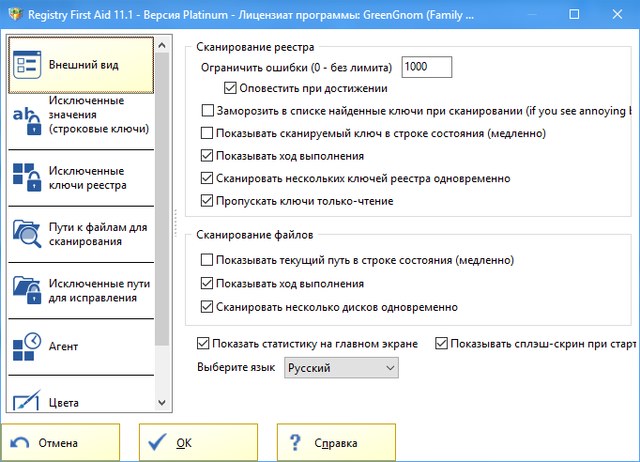The height and width of the screenshot is (462, 640).
Task: Click the Внешний вид sidebar icon
Action: pos(28,65)
